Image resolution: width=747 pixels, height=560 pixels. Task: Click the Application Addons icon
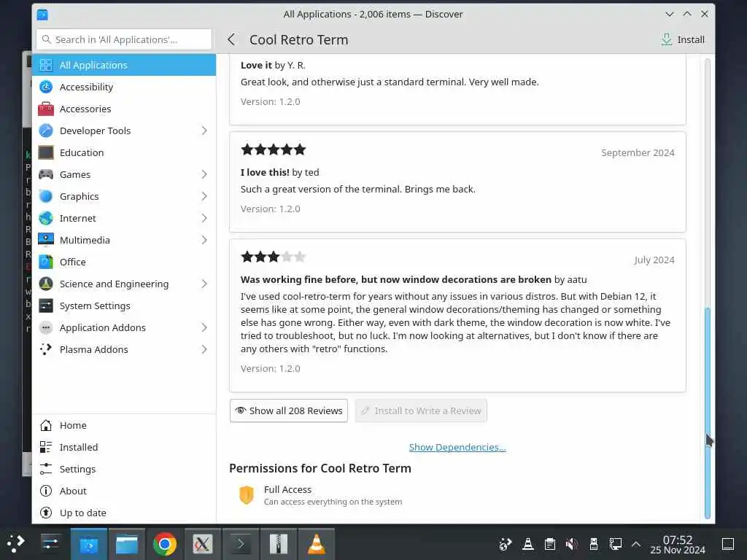46,327
